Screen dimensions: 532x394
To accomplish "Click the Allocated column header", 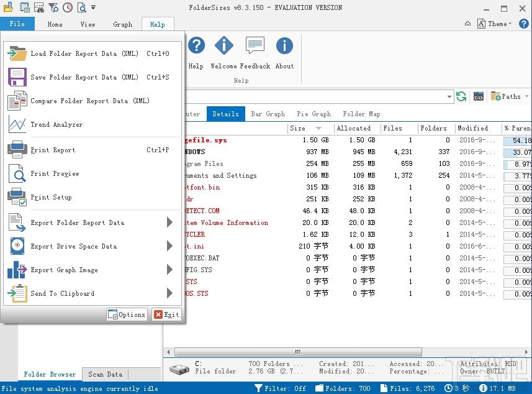I will pyautogui.click(x=357, y=128).
